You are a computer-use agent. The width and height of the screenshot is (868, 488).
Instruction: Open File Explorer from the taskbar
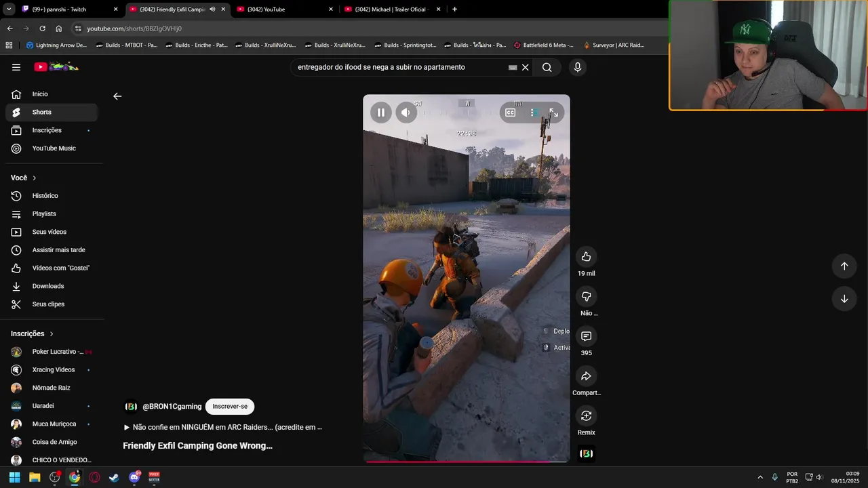pos(35,477)
